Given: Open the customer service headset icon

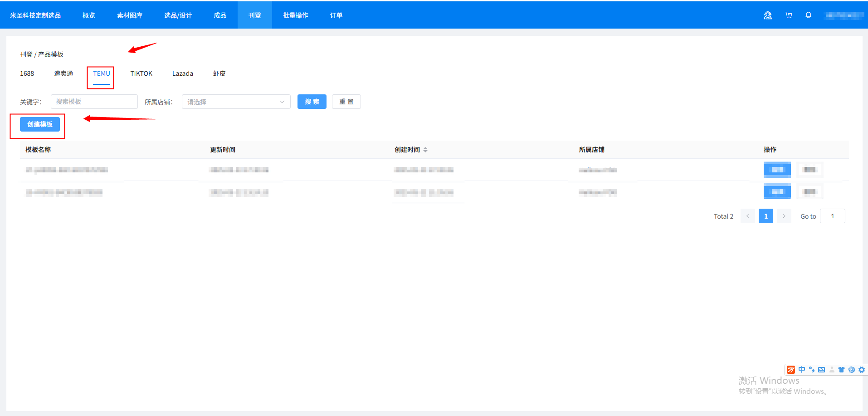Looking at the screenshot, I should pos(767,15).
